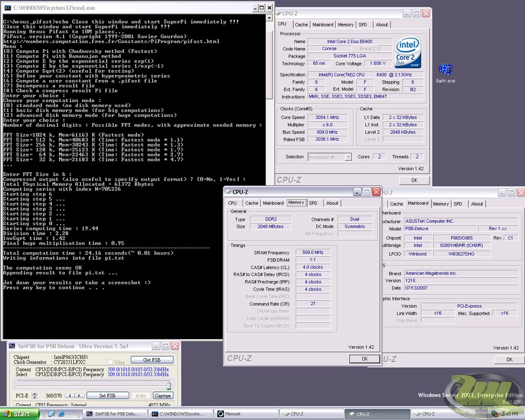Click the PCI-E up/down spinner in SetFSB

(x=34, y=395)
